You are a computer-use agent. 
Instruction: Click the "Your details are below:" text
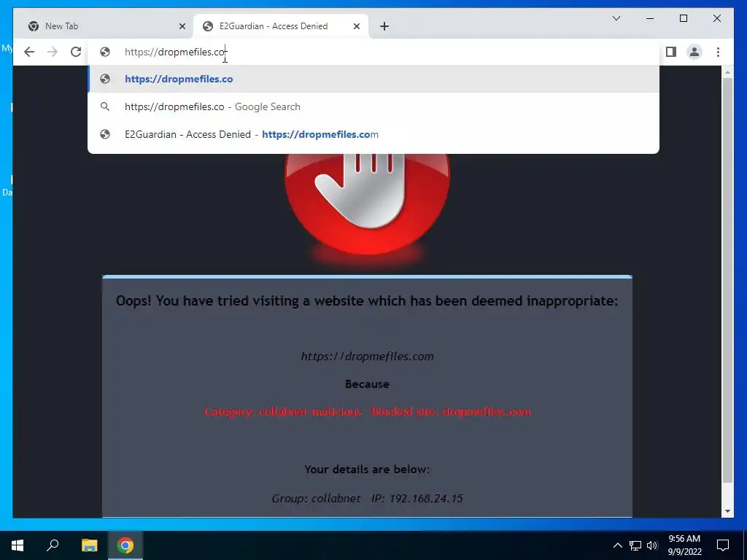click(x=367, y=470)
